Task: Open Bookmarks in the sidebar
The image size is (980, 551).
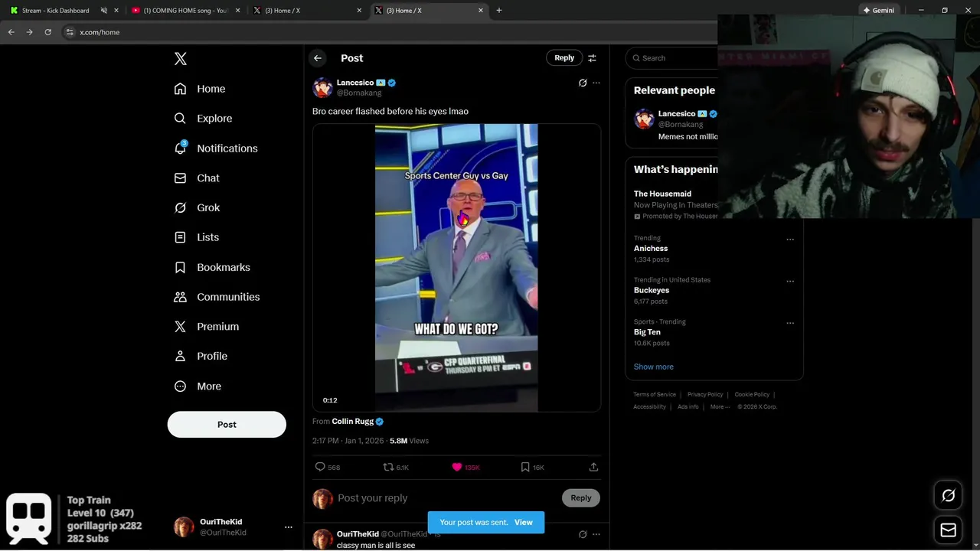Action: point(212,267)
